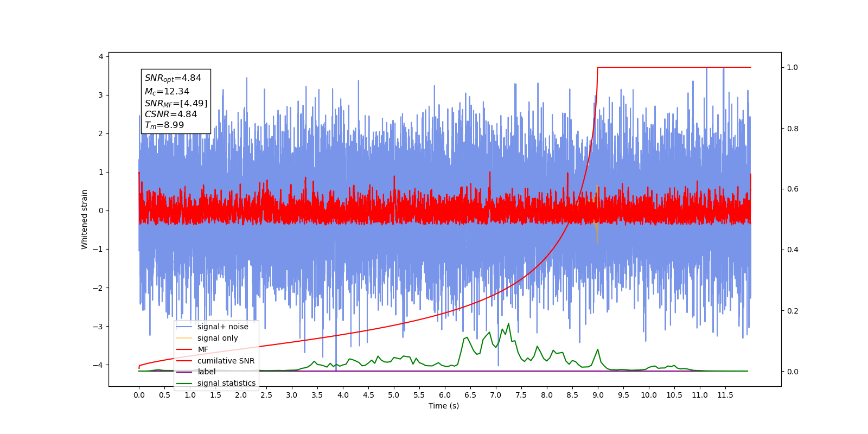Screen dimensions: 868x434
Task: Click the green line sample for signal statistics
Action: (184, 383)
